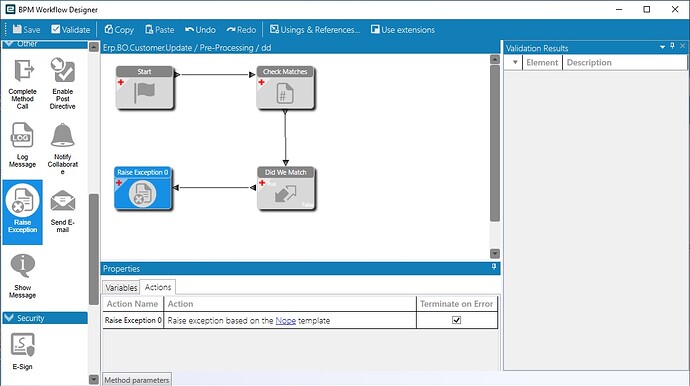
Task: Switch to the Variables tab
Action: pyautogui.click(x=121, y=287)
